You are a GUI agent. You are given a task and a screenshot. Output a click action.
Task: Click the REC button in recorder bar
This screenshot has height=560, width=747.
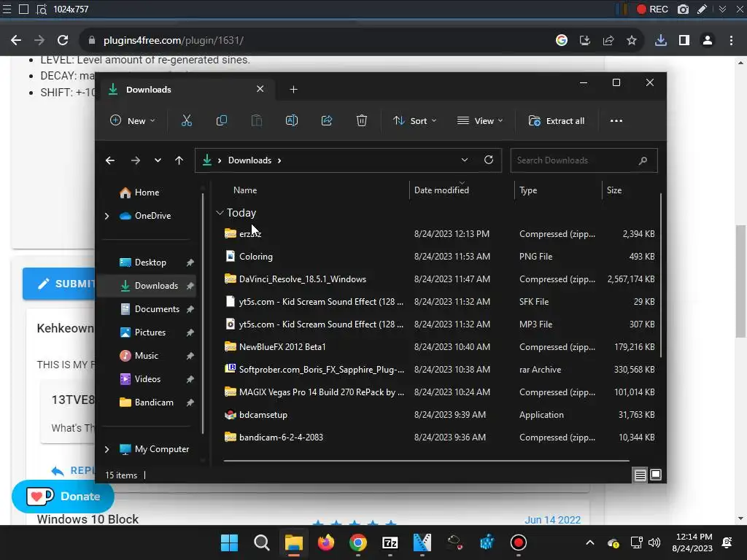[653, 9]
